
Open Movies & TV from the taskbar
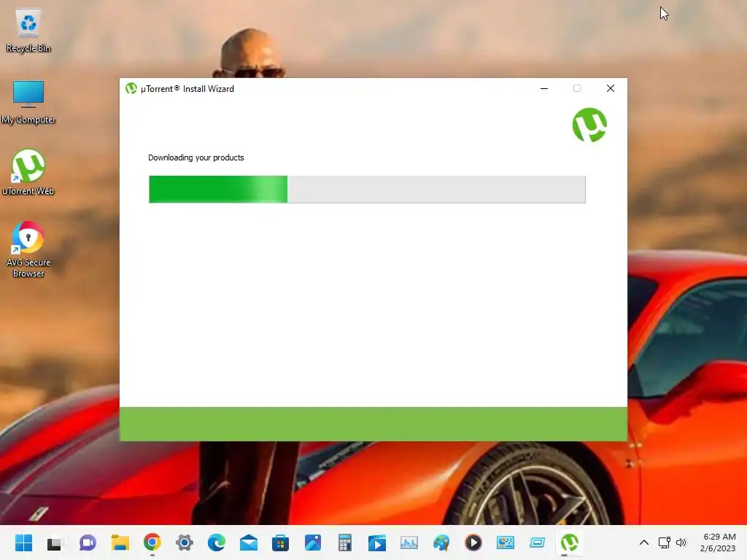(x=377, y=542)
